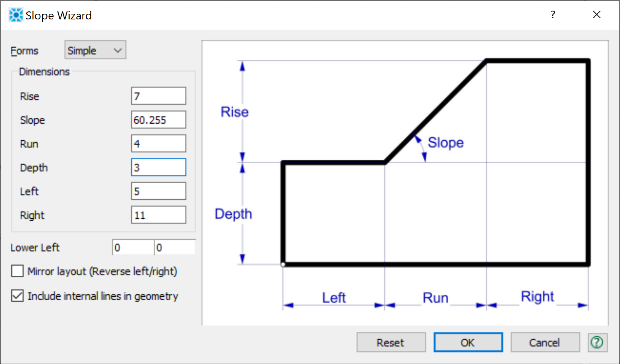The height and width of the screenshot is (364, 620).
Task: Click the Rise label in the diagram
Action: (x=234, y=112)
